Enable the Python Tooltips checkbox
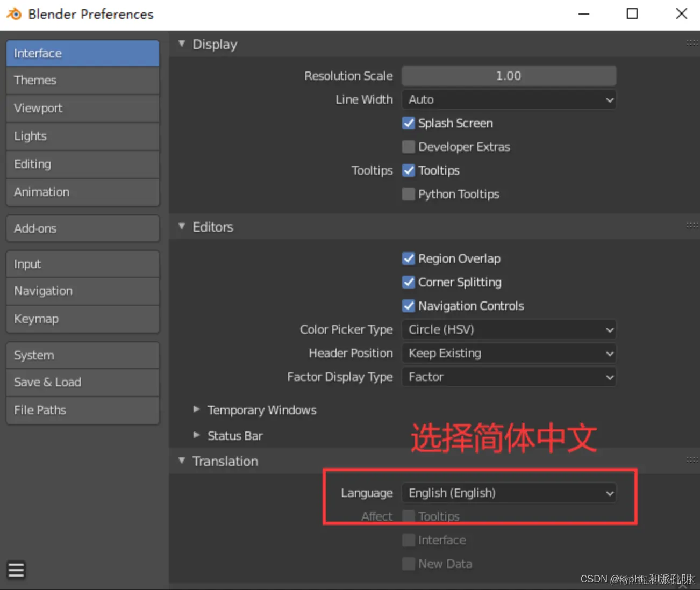 [409, 194]
